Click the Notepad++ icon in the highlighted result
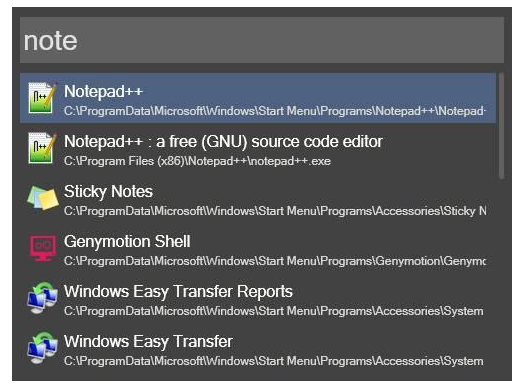This screenshot has width=519, height=390. (42, 98)
